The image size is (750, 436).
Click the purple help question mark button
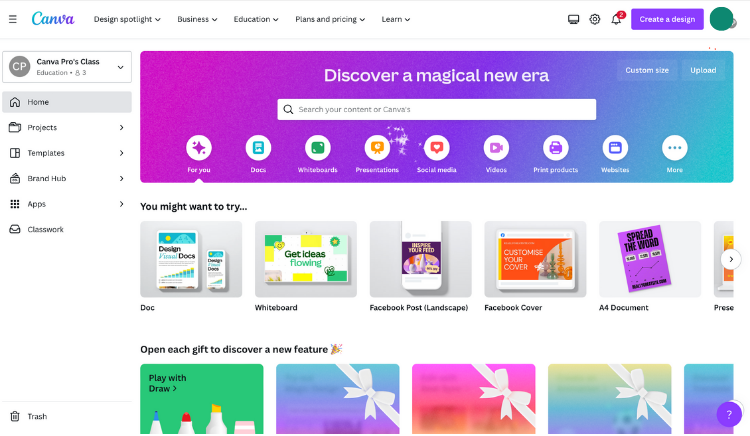[x=729, y=414]
